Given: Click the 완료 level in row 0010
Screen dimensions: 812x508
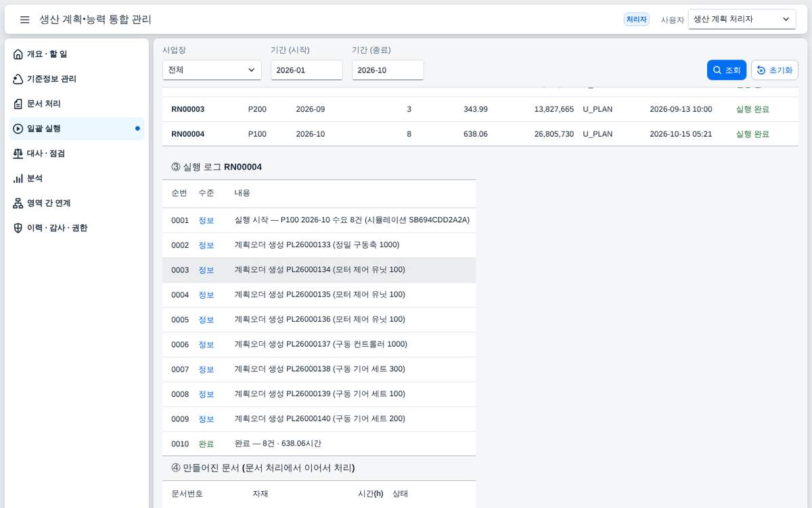Looking at the screenshot, I should [206, 444].
